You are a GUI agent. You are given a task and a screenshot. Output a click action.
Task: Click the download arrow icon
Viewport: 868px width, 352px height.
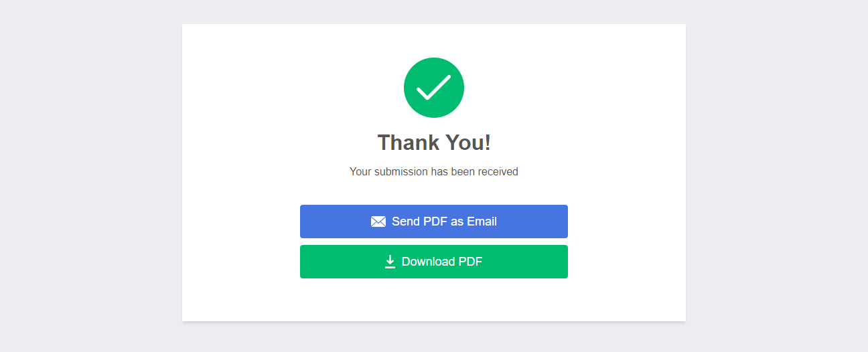pos(390,262)
